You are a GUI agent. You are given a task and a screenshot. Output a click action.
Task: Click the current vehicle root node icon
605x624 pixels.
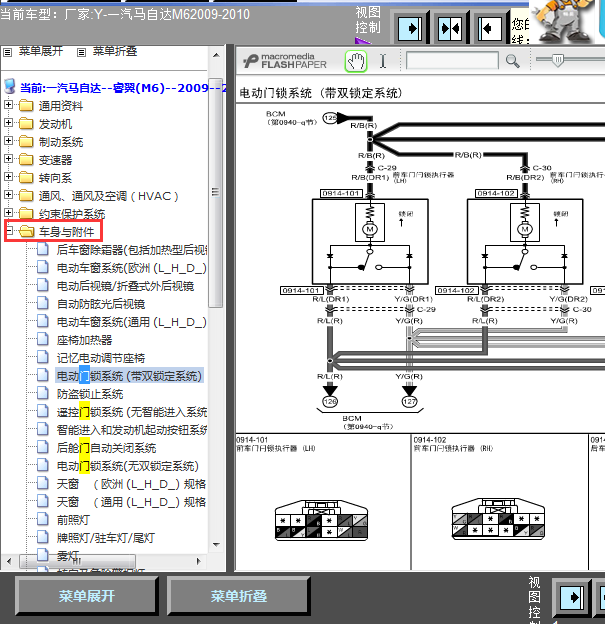[x=10, y=86]
